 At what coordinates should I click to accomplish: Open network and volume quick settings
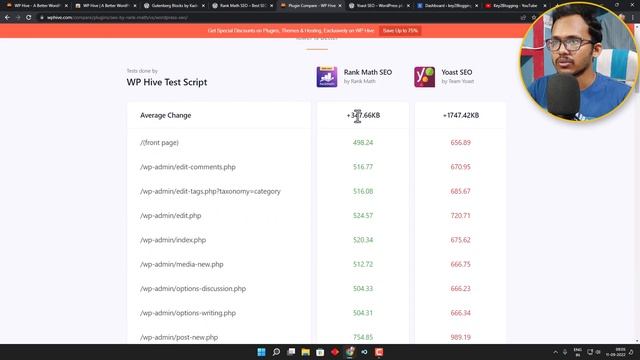click(x=594, y=352)
